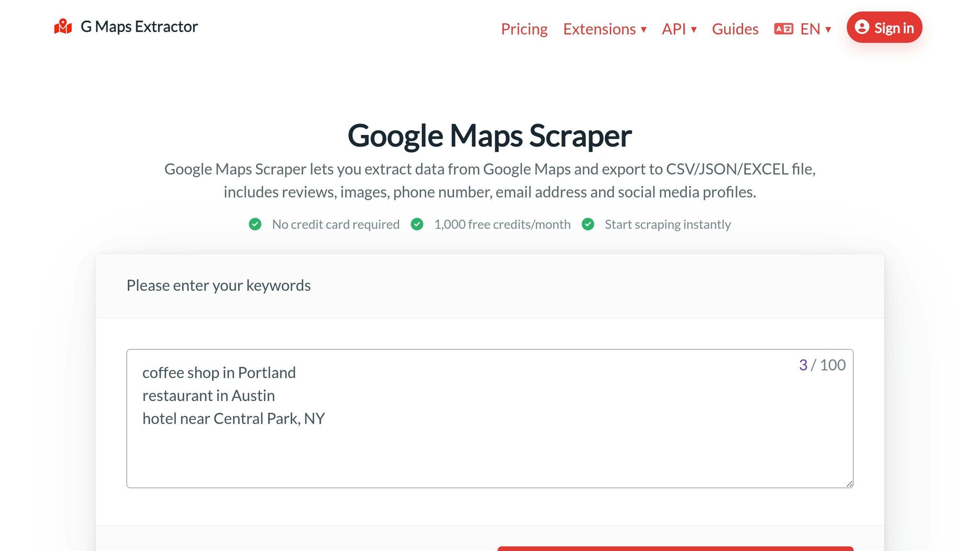980x551 pixels.
Task: Click inside the keywords textarea
Action: pyautogui.click(x=490, y=419)
